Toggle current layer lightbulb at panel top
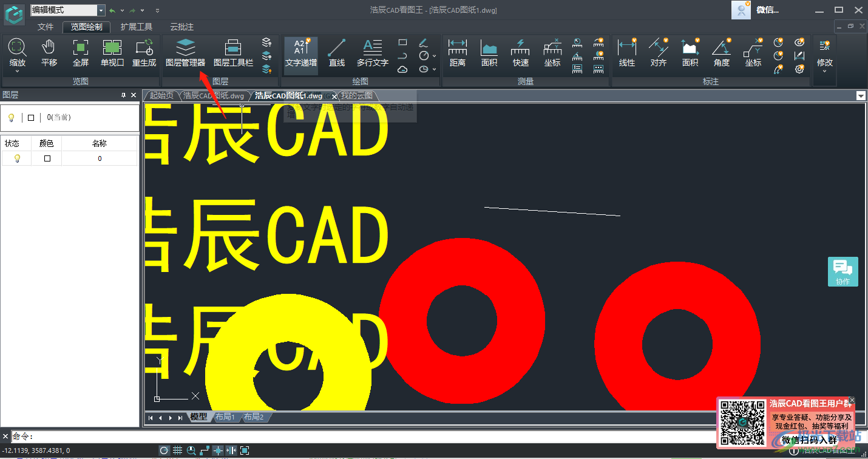 coord(11,118)
